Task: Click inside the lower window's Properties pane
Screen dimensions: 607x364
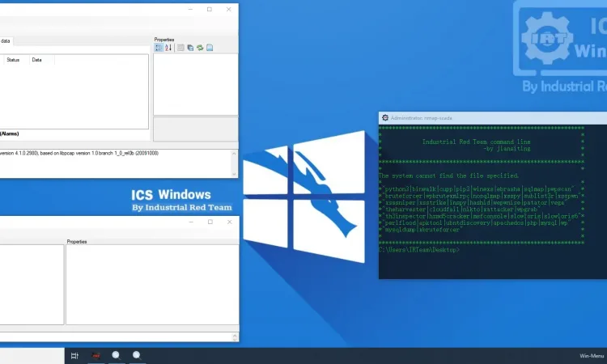Action: coord(152,284)
